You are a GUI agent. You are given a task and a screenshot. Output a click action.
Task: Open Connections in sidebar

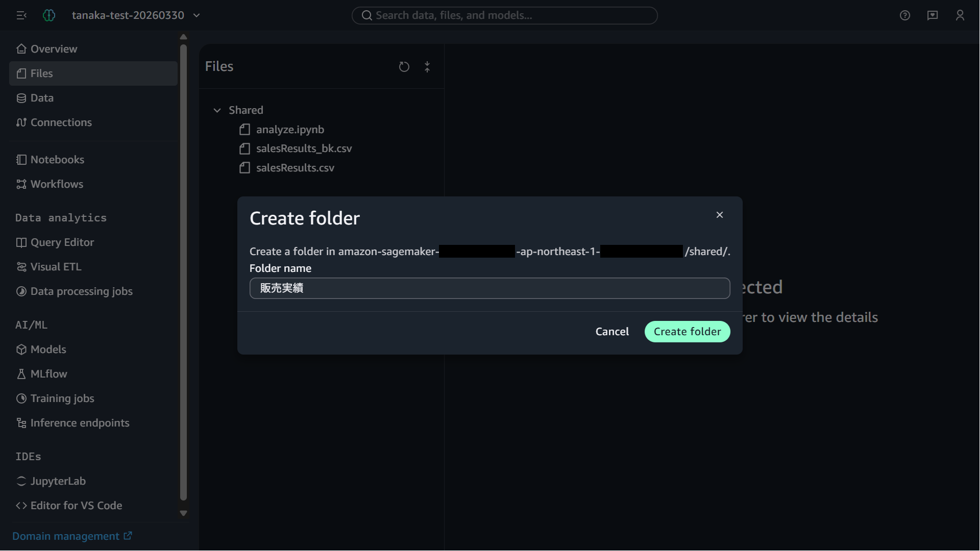point(93,122)
